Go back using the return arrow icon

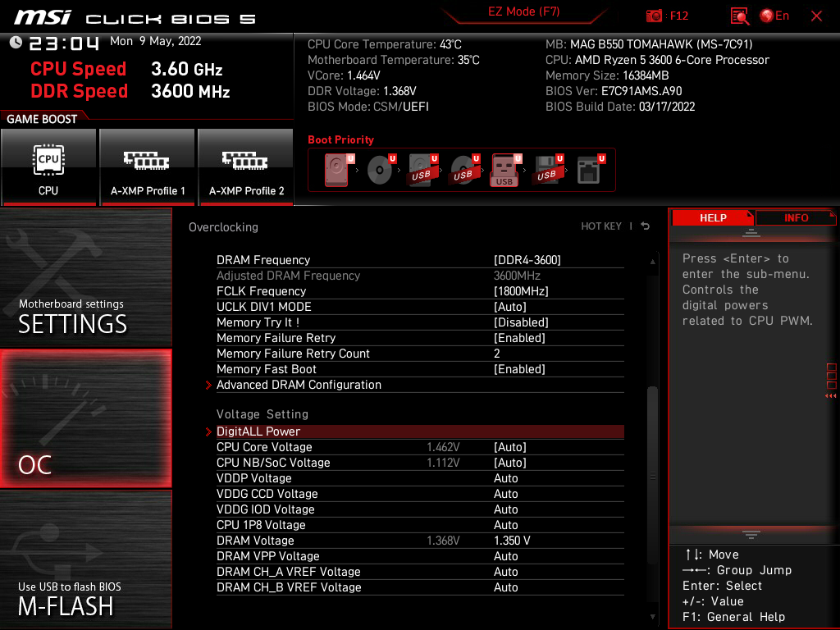pyautogui.click(x=645, y=226)
